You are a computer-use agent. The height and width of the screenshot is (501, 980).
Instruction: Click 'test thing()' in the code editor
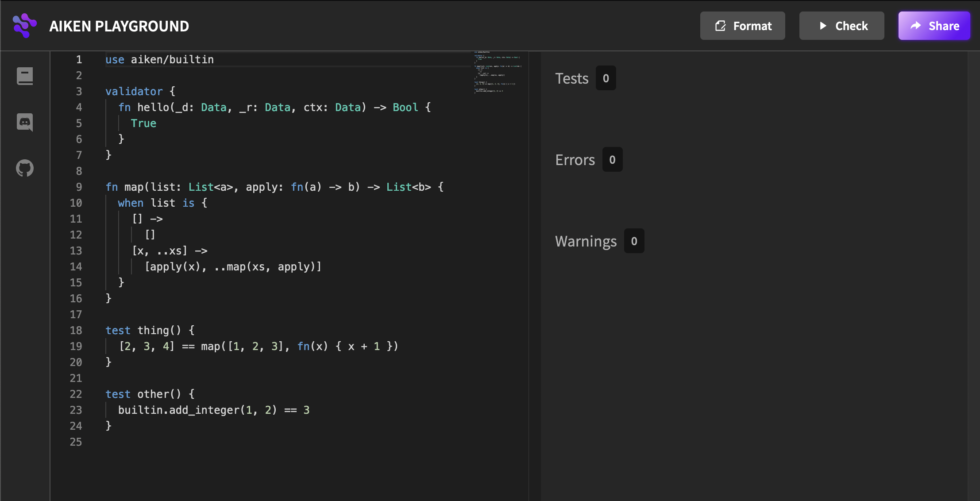pyautogui.click(x=143, y=331)
